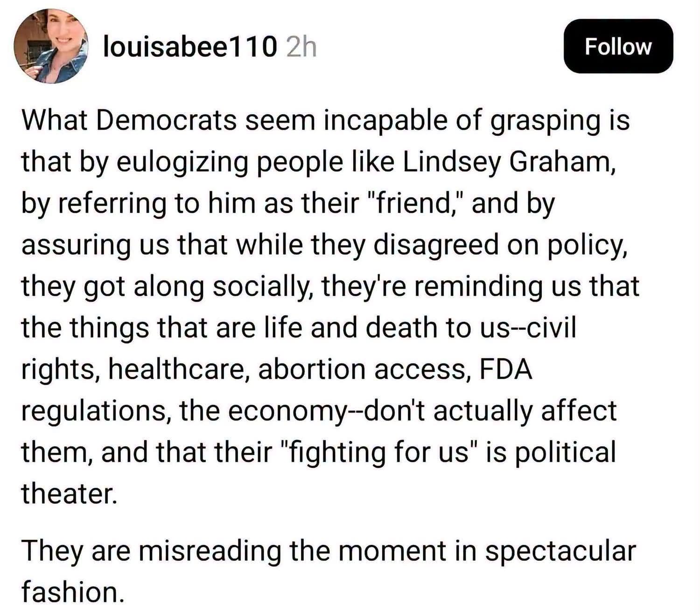Click the word "fashion." on the last line
700x614 pixels.
click(x=72, y=591)
